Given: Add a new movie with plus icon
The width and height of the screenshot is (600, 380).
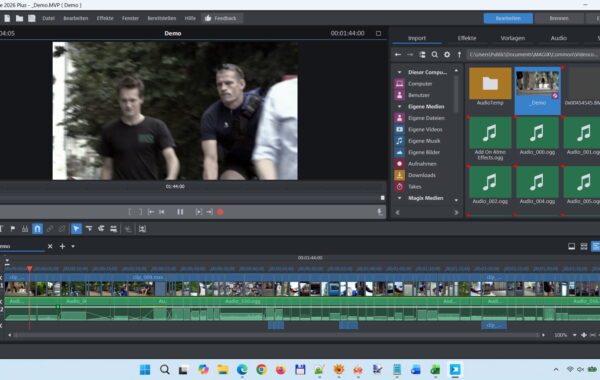Looking at the screenshot, I should pyautogui.click(x=62, y=246).
